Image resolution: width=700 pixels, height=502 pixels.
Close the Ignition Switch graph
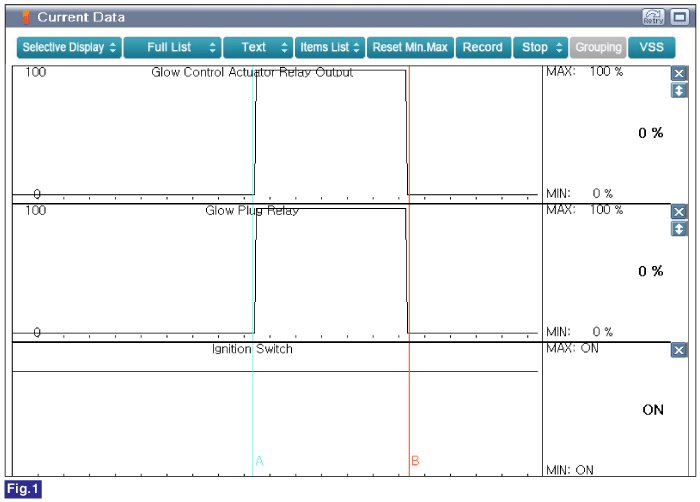(x=679, y=350)
